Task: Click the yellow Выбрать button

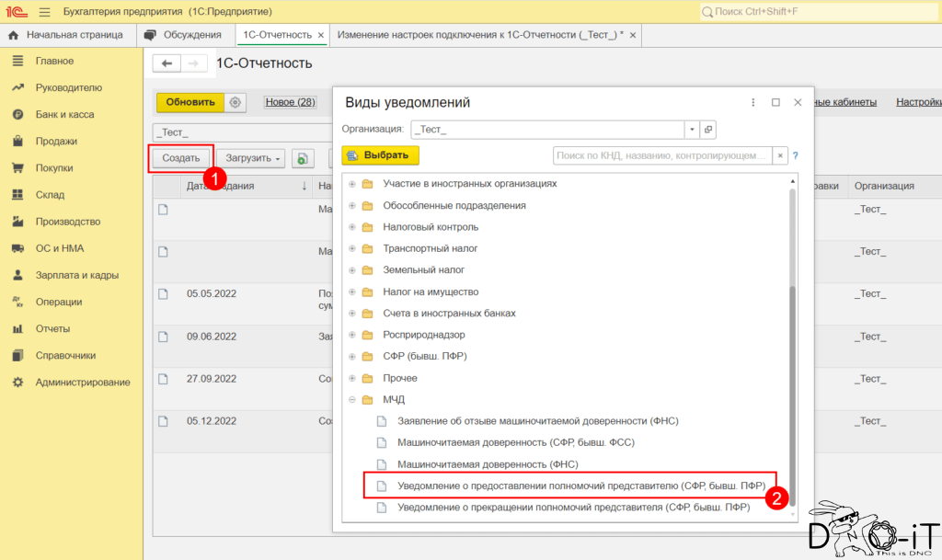Action: point(380,155)
